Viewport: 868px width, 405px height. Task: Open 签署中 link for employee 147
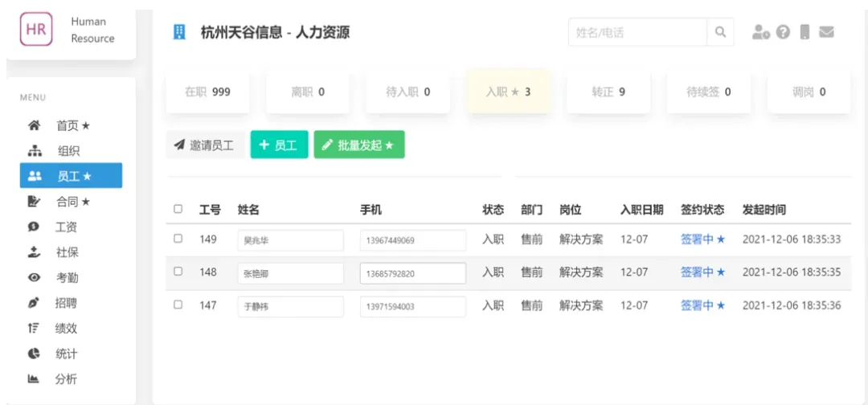702,305
